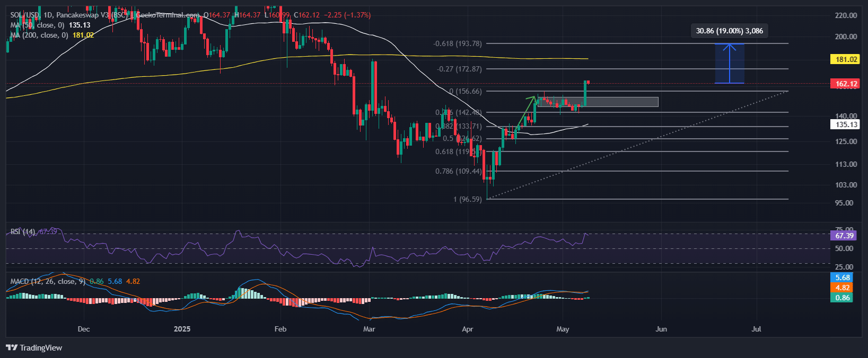This screenshot has height=358, width=868.
Task: Click the 140.00 price axis label
Action: [846, 116]
